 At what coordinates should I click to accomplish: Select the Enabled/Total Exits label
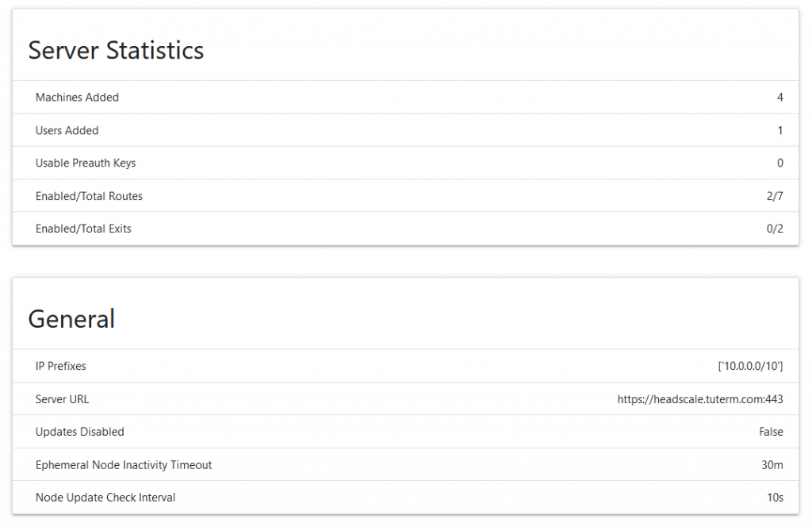(83, 229)
